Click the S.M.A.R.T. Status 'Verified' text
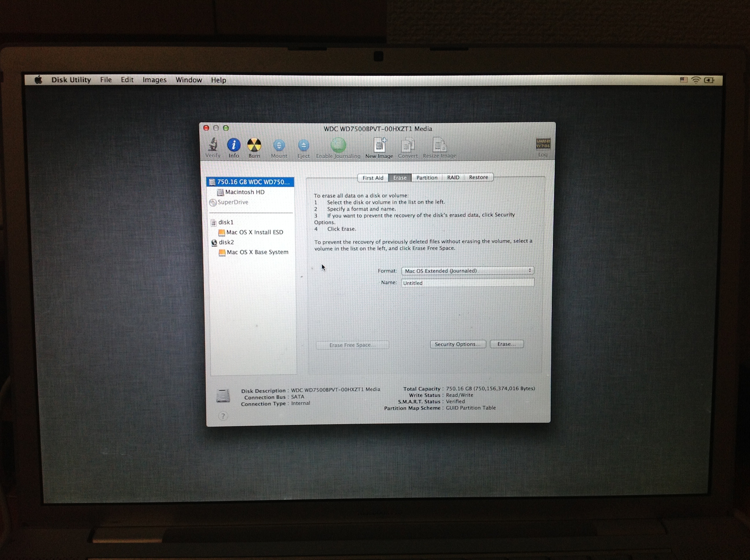 455,401
